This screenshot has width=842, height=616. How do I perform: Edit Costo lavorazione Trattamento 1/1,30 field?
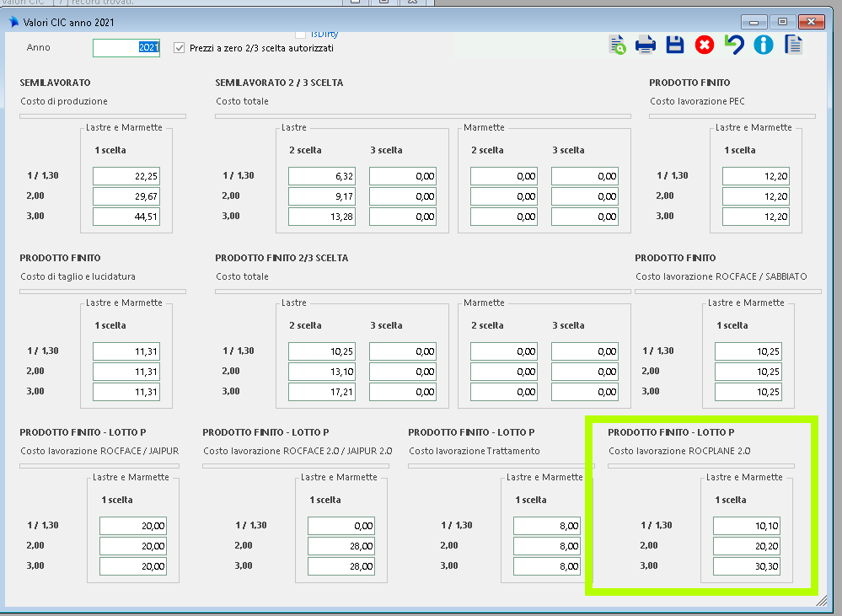point(547,526)
